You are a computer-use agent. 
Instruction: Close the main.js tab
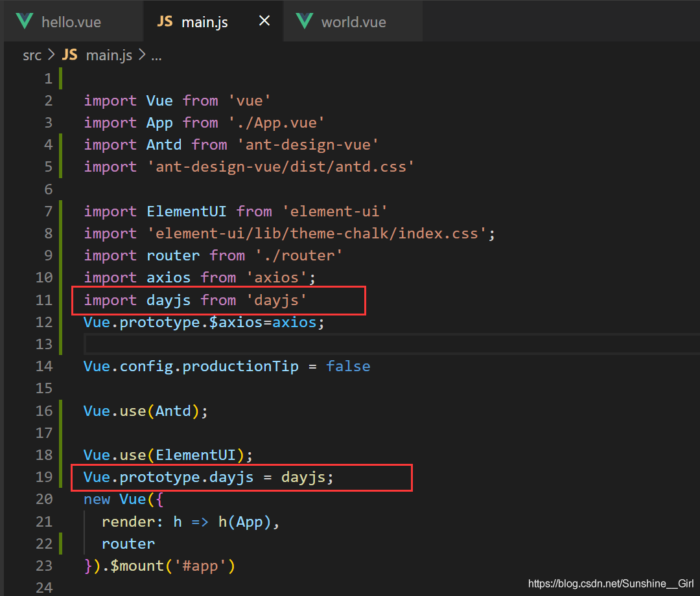(x=264, y=21)
